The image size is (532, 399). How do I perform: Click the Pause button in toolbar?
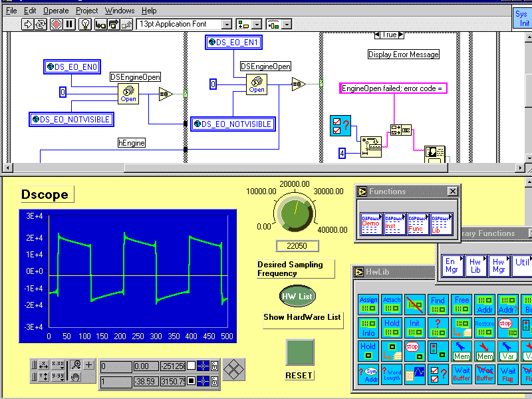[x=70, y=24]
